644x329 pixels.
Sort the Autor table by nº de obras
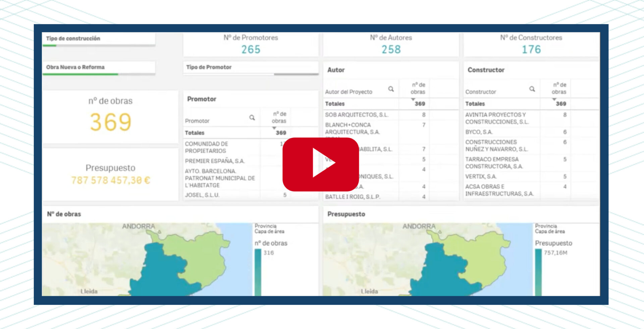[418, 88]
